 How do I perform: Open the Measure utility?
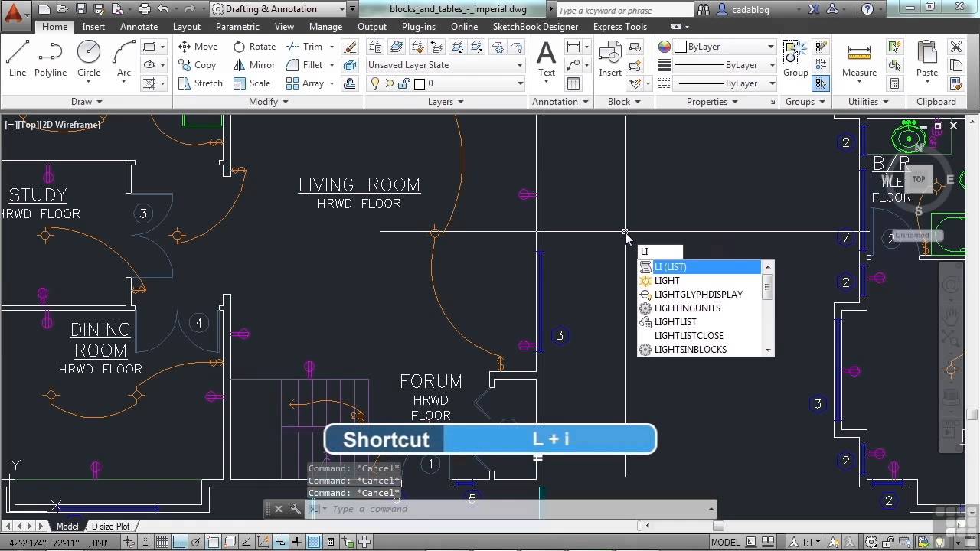[x=859, y=59]
